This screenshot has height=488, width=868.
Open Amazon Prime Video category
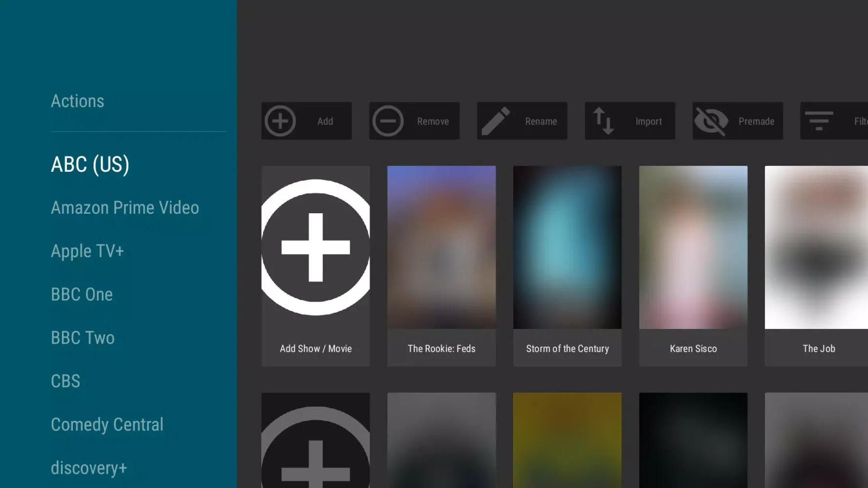click(125, 208)
